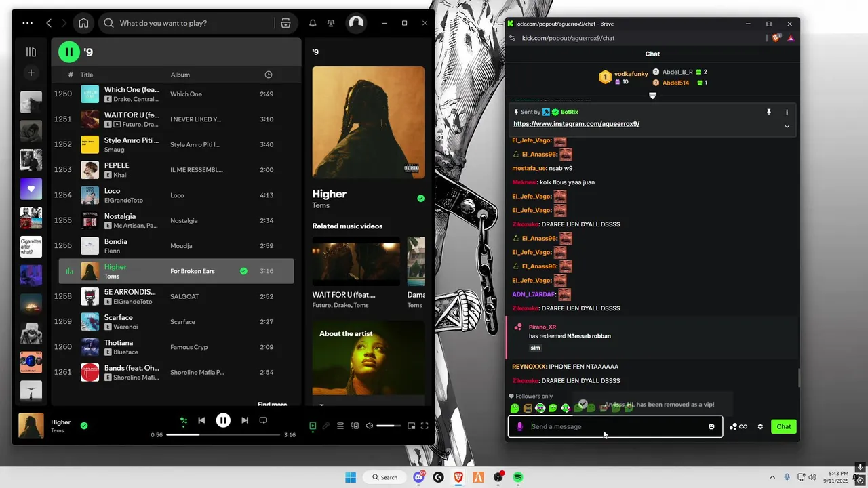Select track 'Style Amro Piti' by Smaug
Viewport: 868px width, 488px height.
176,144
